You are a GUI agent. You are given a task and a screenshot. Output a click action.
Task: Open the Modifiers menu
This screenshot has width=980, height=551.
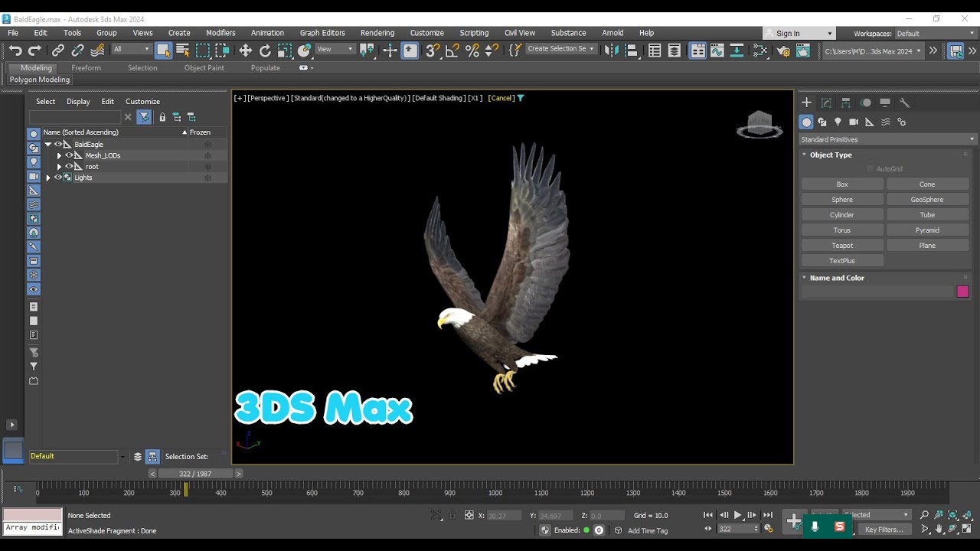pos(220,33)
